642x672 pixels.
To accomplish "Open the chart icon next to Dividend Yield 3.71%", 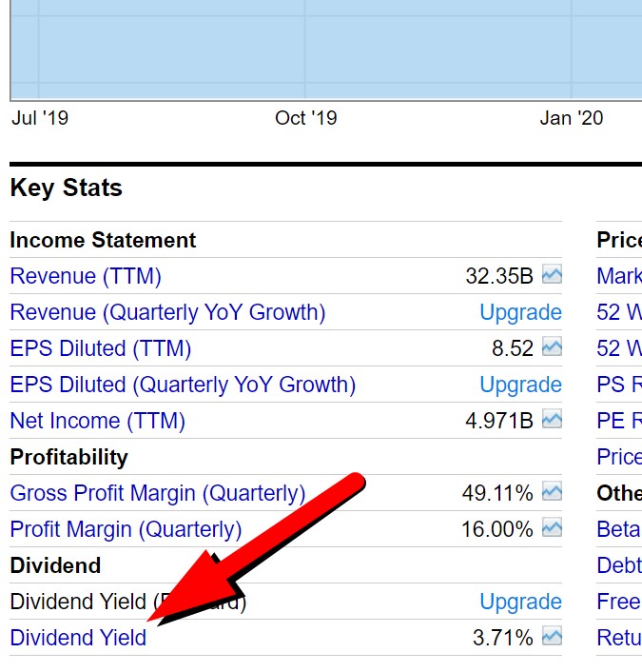I will [x=552, y=638].
